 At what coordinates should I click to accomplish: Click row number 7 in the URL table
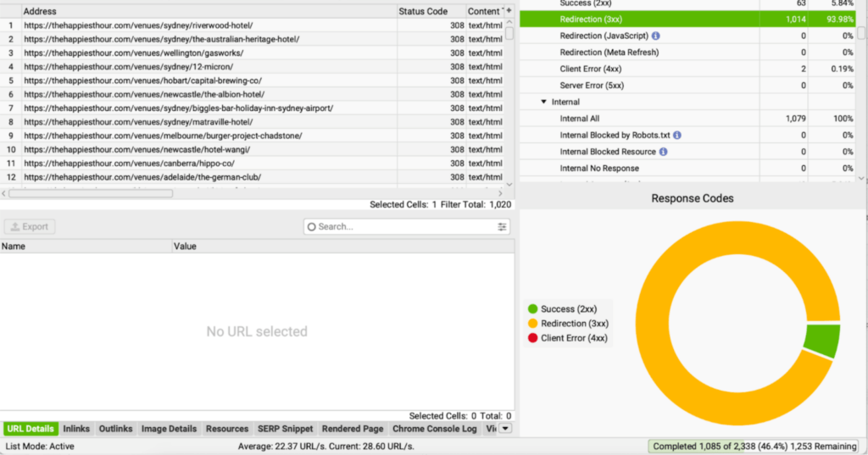click(10, 108)
